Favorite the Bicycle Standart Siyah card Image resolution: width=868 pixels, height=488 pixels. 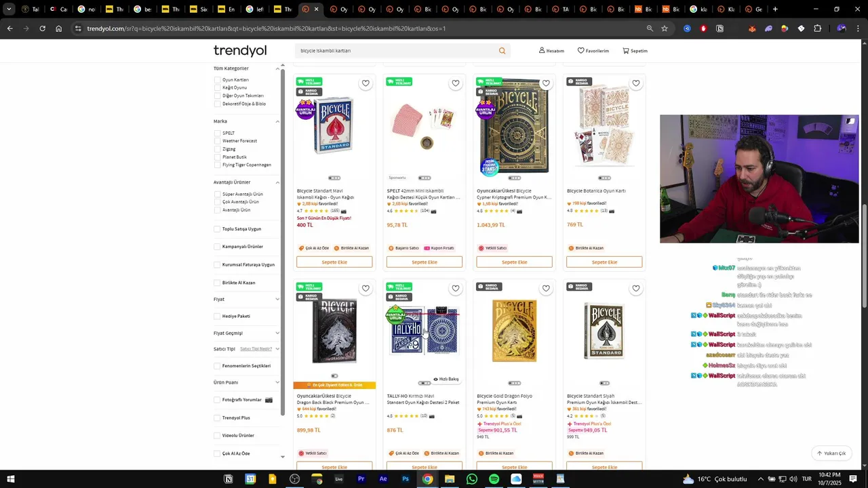point(636,288)
